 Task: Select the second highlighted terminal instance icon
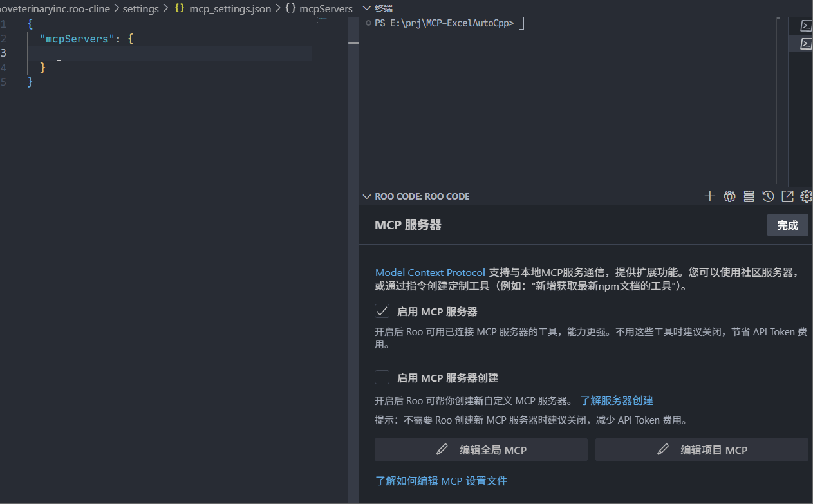coord(806,44)
